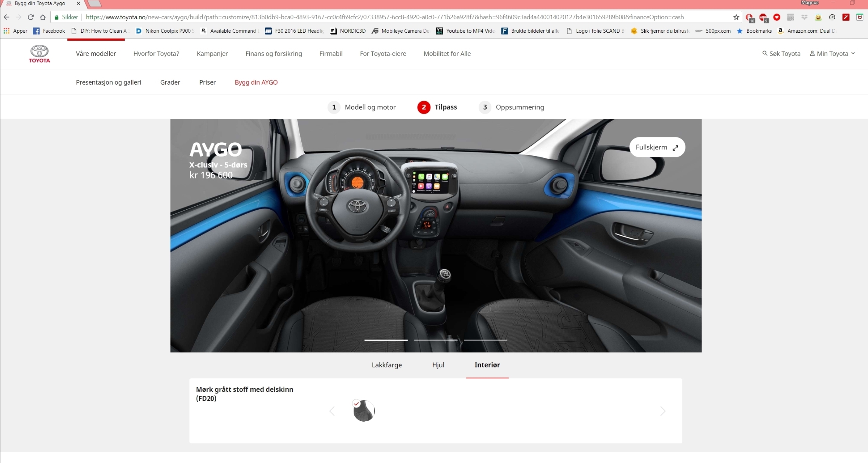868x463 pixels.
Task: Click Søk Toyota search
Action: (781, 54)
